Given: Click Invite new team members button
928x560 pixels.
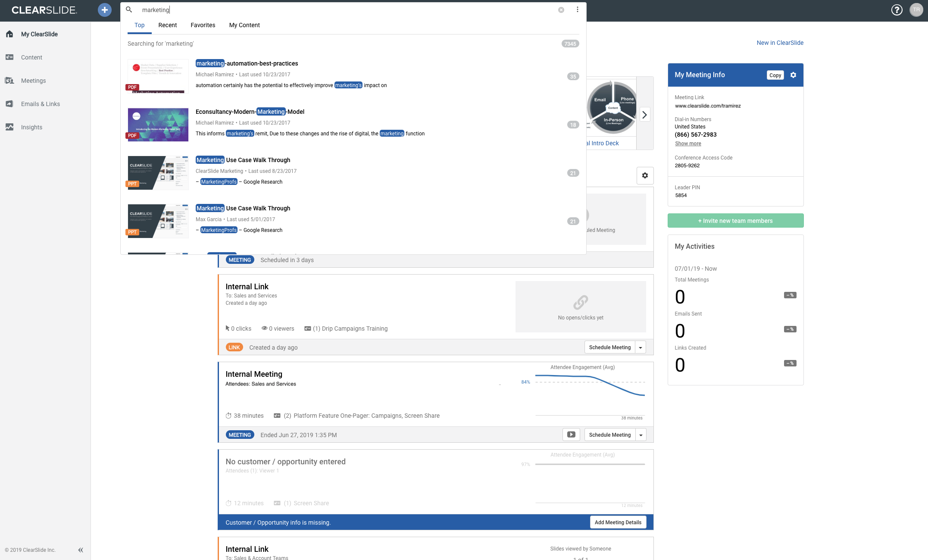Looking at the screenshot, I should click(735, 221).
